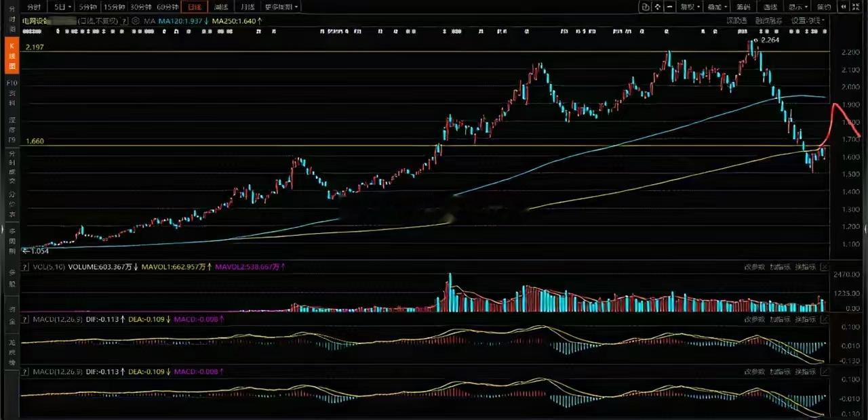This screenshot has width=868, height=420.
Task: Open the 资金 sidebar tab
Action: 12,314
